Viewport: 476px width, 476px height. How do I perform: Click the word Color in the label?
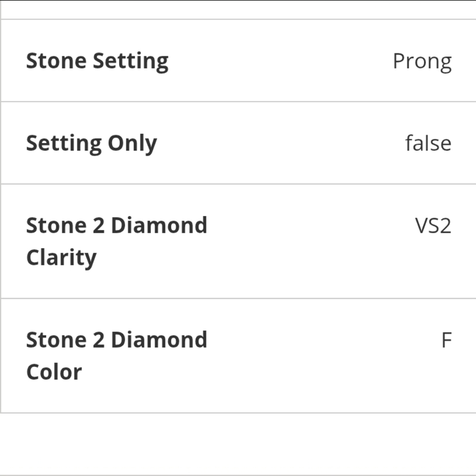[54, 372]
